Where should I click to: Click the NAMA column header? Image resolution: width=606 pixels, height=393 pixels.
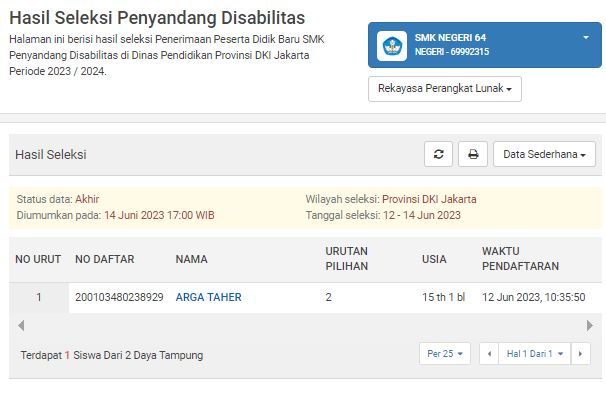click(x=192, y=259)
